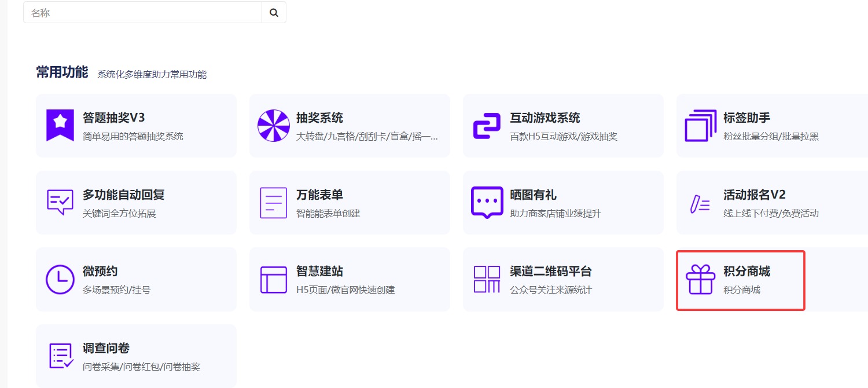Click the 智慧建站 layout icon
This screenshot has width=868, height=388.
274,279
